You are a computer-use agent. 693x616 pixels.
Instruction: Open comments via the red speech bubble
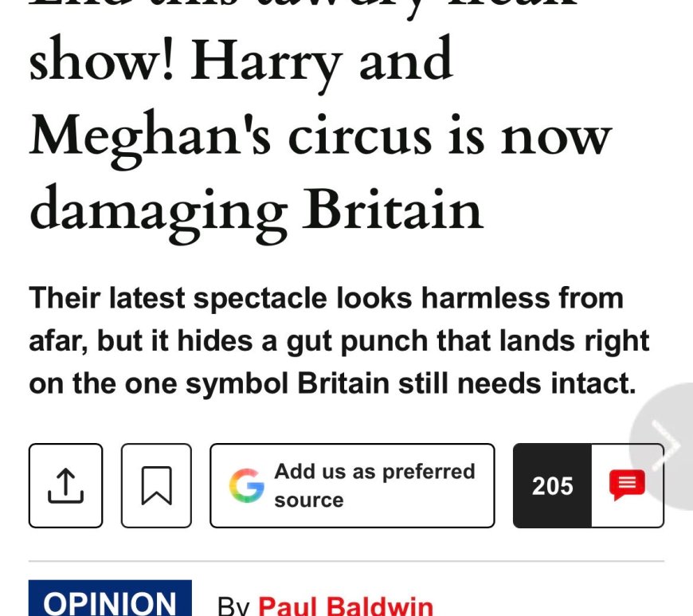(627, 485)
